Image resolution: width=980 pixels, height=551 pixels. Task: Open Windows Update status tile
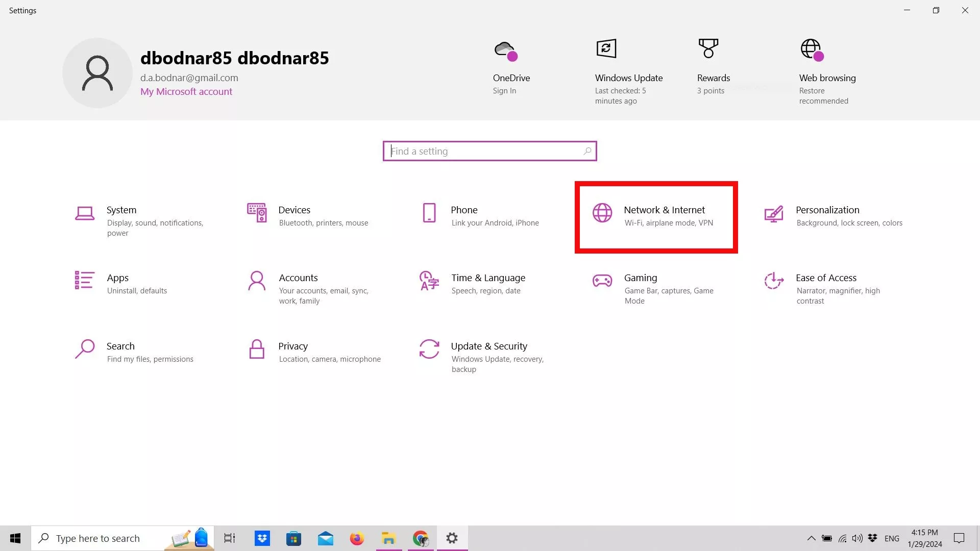click(x=629, y=71)
